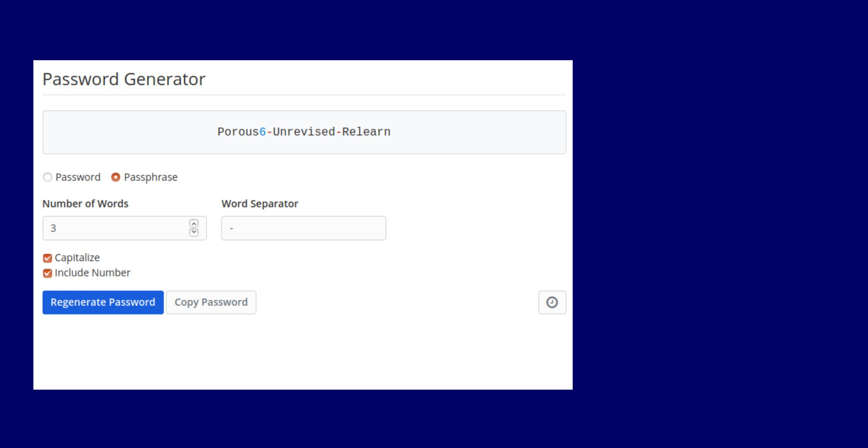Click the Copy Password button
The height and width of the screenshot is (448, 868).
coord(212,302)
